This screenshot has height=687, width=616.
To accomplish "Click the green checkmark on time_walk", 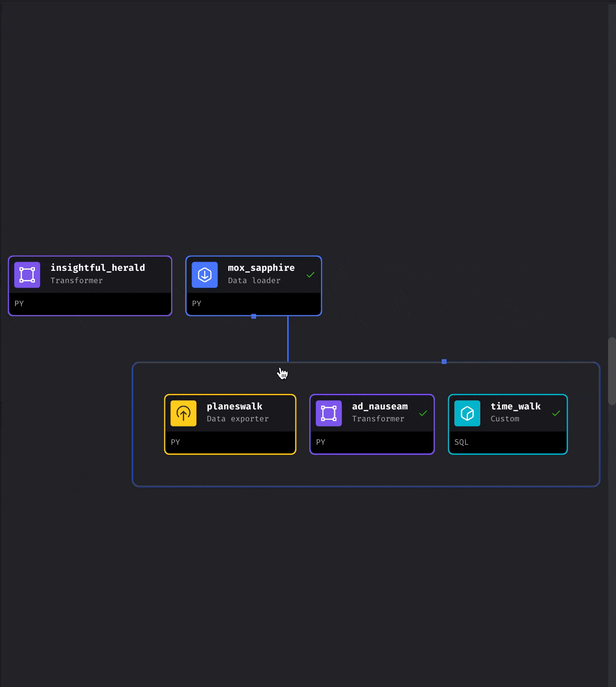I will tap(556, 413).
